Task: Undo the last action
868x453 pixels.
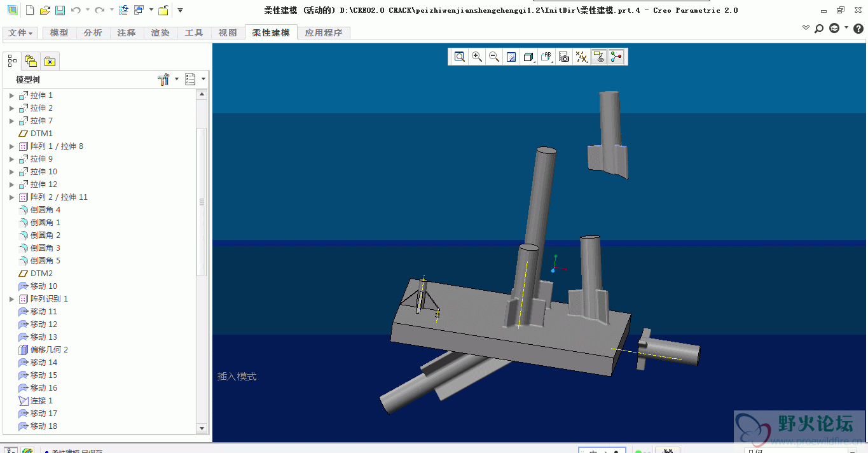Action: [76, 10]
